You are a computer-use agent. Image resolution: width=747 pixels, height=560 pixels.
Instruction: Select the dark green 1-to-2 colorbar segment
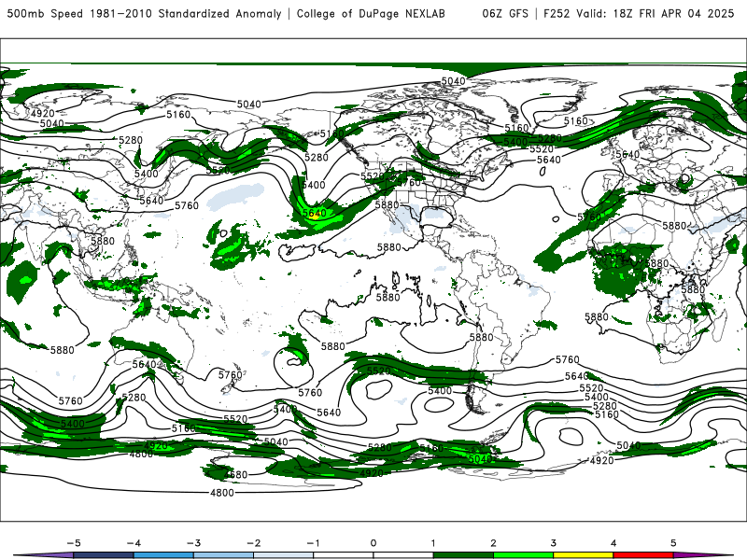(x=463, y=555)
